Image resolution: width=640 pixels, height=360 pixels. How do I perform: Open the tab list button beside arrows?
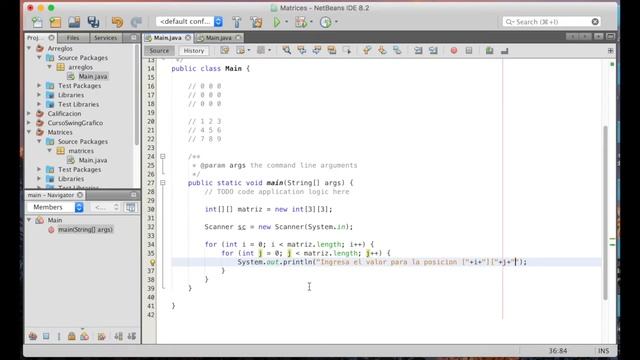pyautogui.click(x=598, y=36)
